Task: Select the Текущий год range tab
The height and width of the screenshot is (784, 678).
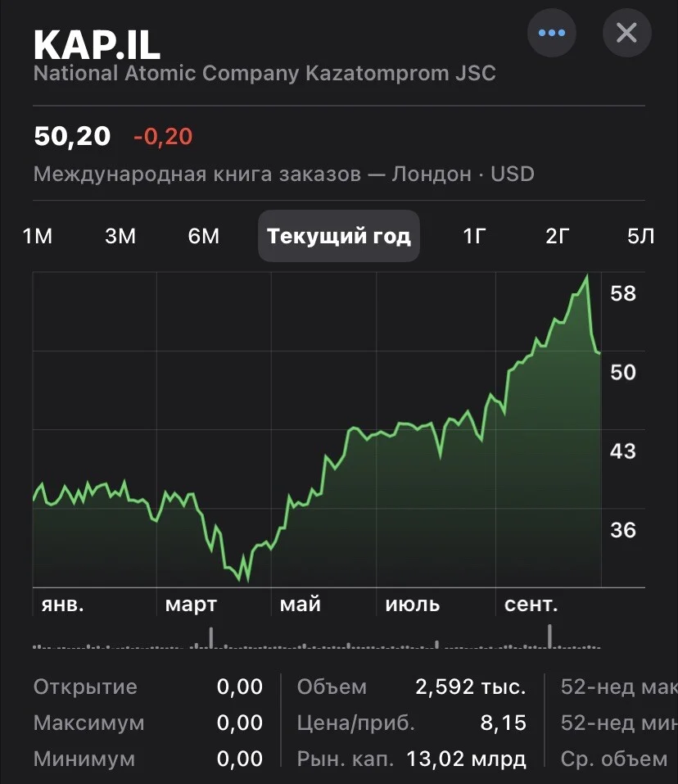Action: tap(339, 236)
